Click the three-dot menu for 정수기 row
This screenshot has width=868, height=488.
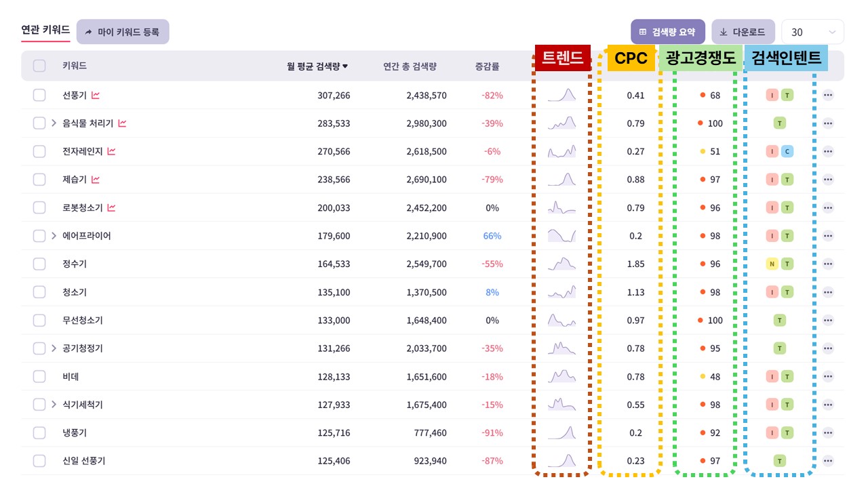(827, 264)
